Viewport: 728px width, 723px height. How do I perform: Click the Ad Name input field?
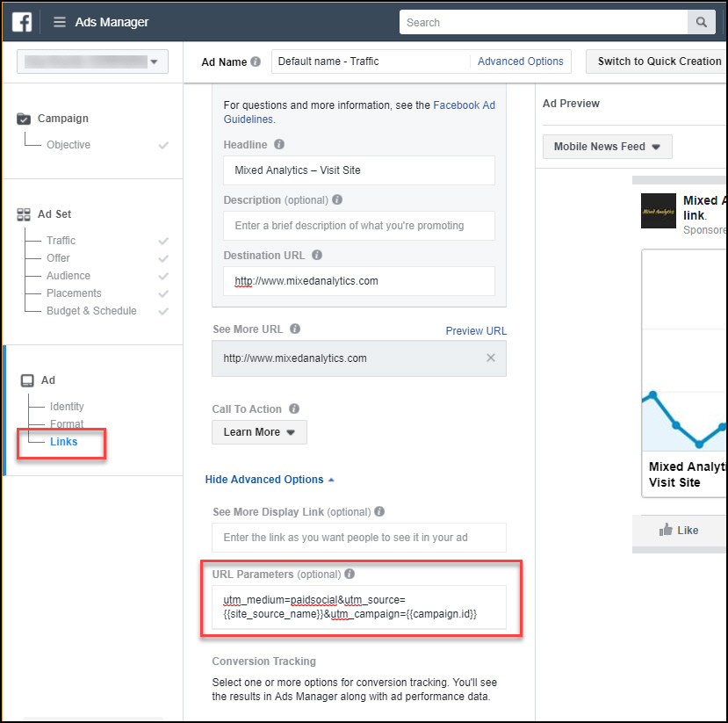tap(369, 61)
